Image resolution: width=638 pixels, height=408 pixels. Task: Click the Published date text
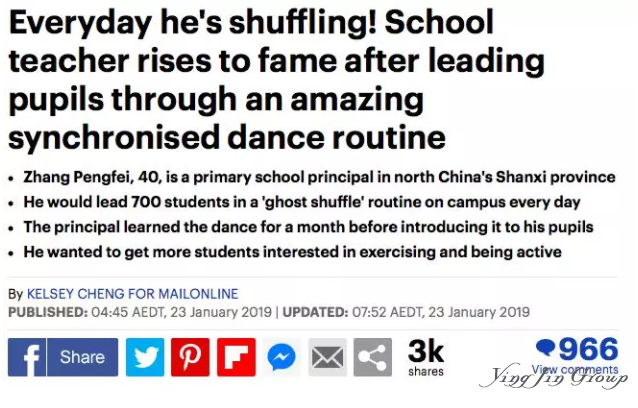(140, 312)
